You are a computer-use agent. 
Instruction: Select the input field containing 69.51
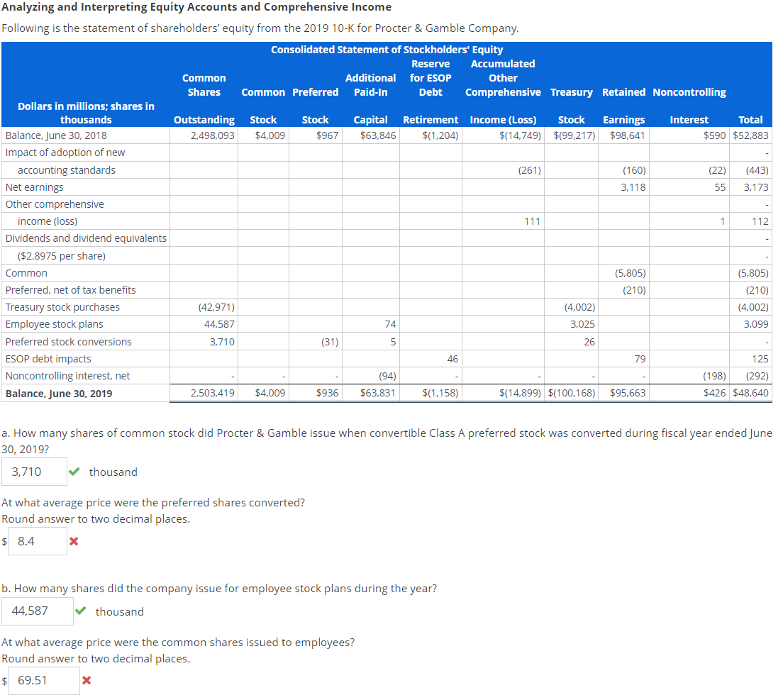pyautogui.click(x=43, y=680)
